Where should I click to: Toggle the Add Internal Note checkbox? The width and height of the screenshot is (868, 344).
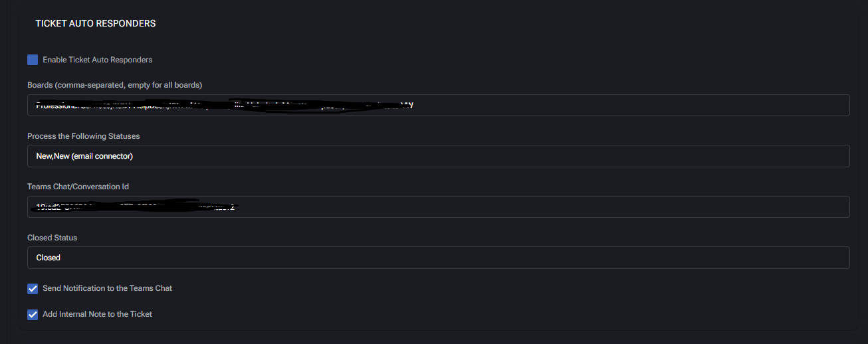click(33, 314)
